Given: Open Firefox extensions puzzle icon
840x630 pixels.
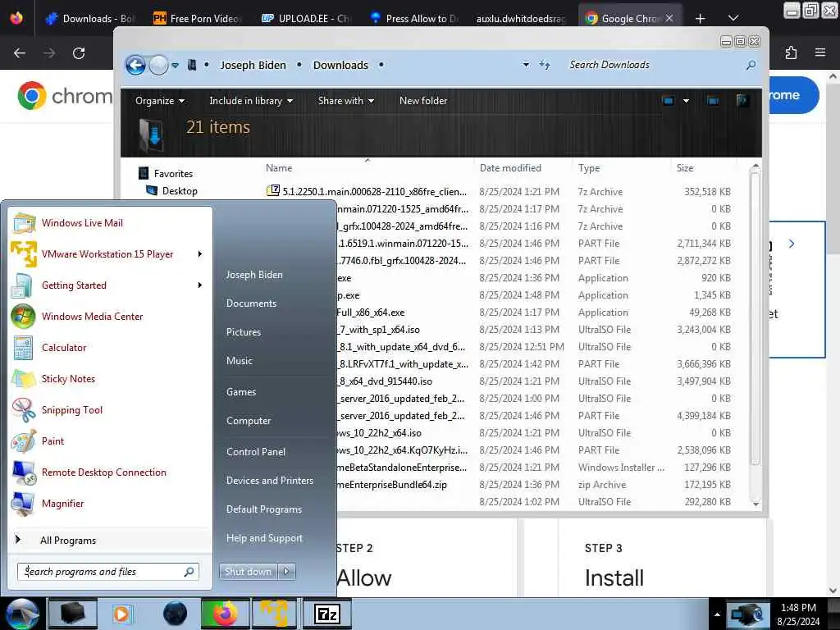Looking at the screenshot, I should tap(791, 52).
